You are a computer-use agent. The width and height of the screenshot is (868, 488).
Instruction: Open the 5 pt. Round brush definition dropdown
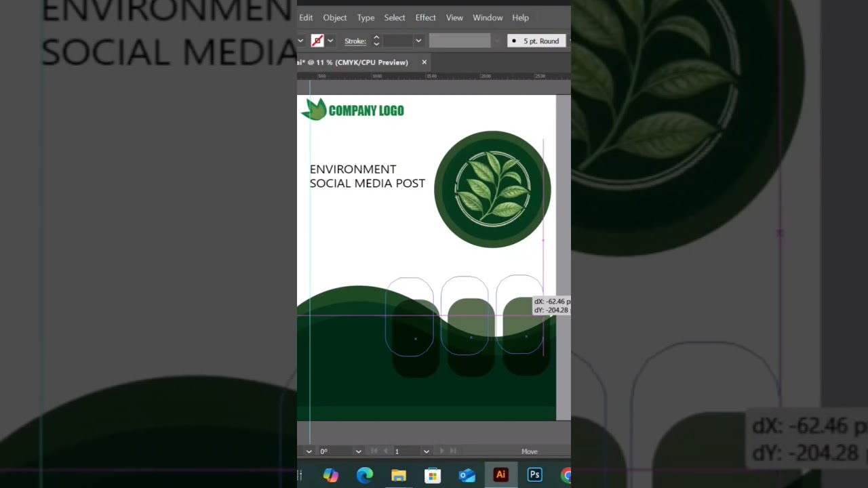tap(536, 41)
